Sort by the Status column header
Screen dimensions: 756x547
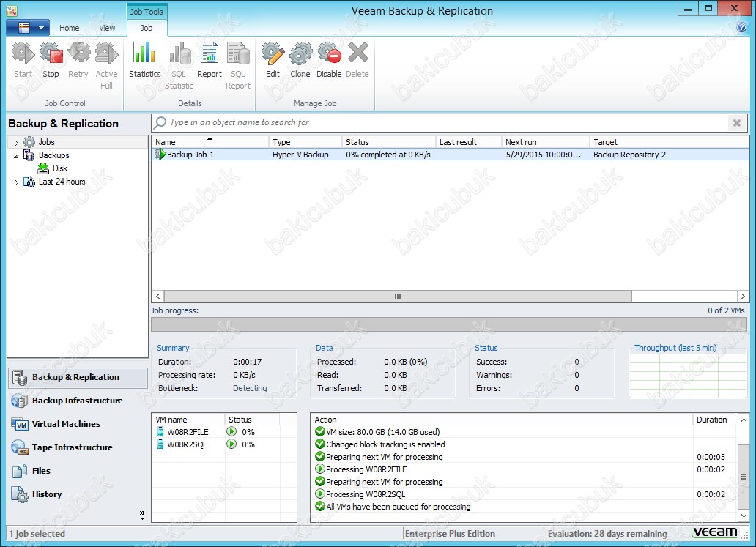tap(388, 142)
